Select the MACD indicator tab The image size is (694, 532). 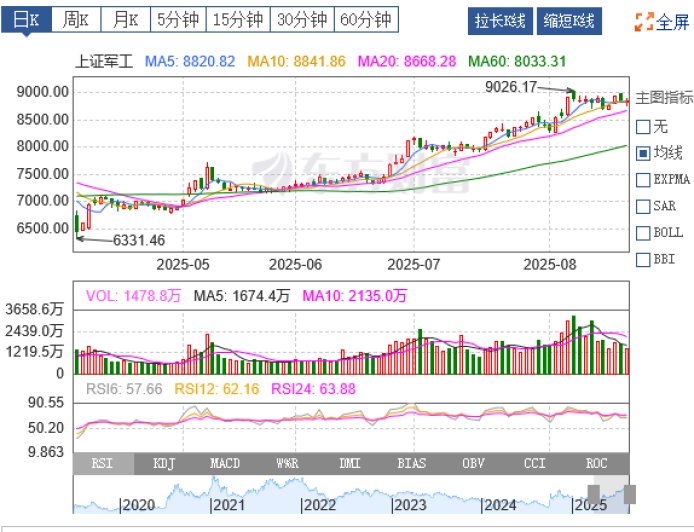pos(226,463)
